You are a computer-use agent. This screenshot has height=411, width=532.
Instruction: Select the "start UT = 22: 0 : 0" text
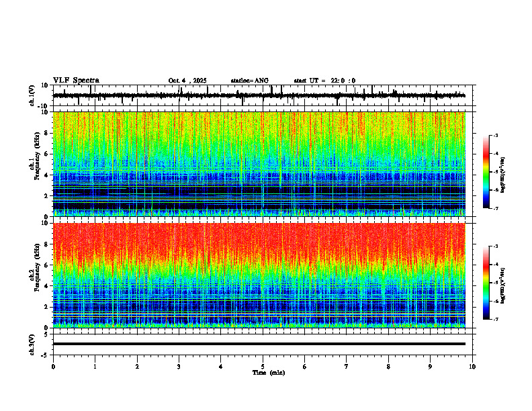click(x=324, y=81)
